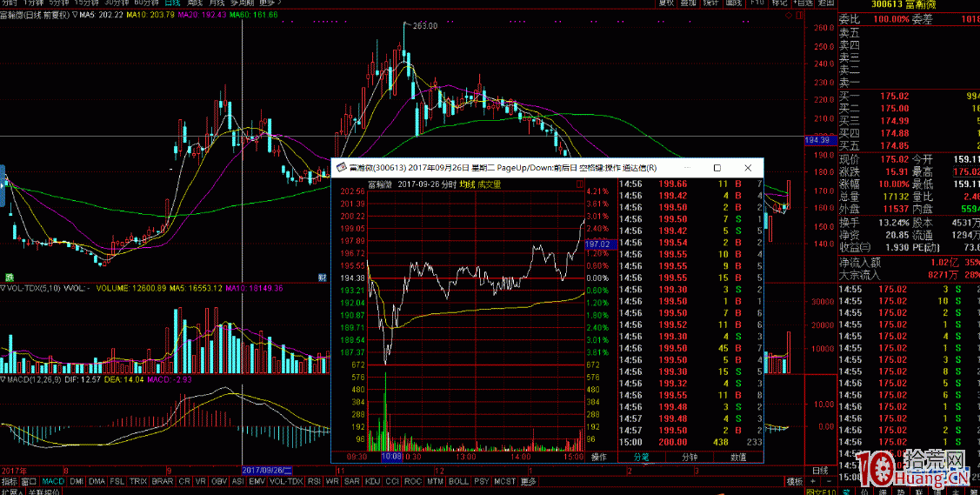Select the KDJ indicator tab
The width and height of the screenshot is (980, 495).
coord(372,481)
